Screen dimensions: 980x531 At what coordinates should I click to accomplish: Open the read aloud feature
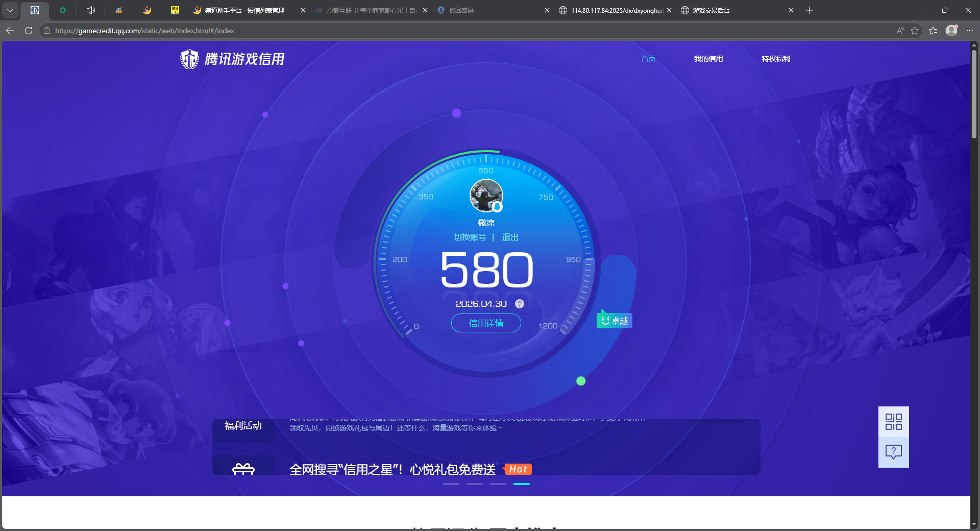pyautogui.click(x=900, y=31)
